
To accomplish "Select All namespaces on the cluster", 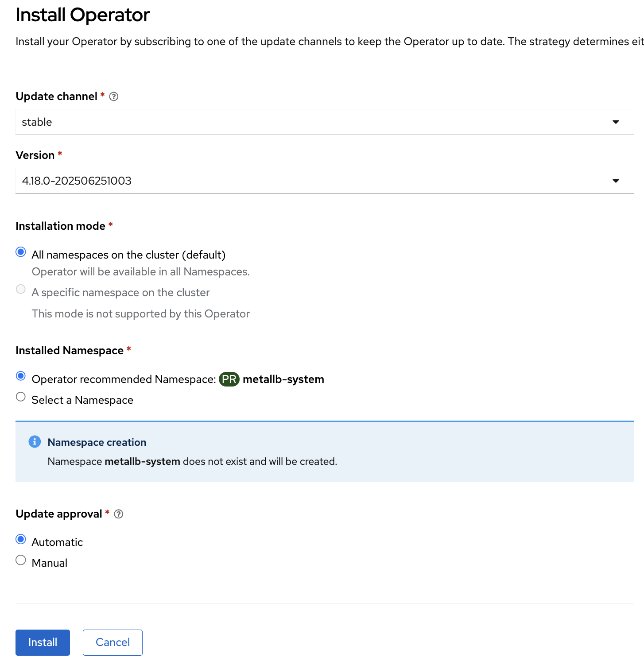I will (x=21, y=252).
